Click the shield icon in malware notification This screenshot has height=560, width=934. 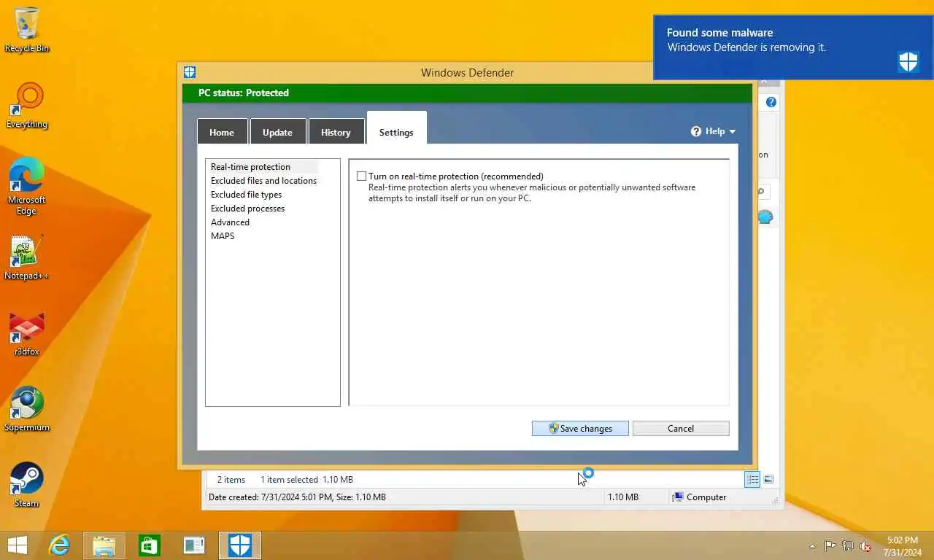tap(908, 62)
